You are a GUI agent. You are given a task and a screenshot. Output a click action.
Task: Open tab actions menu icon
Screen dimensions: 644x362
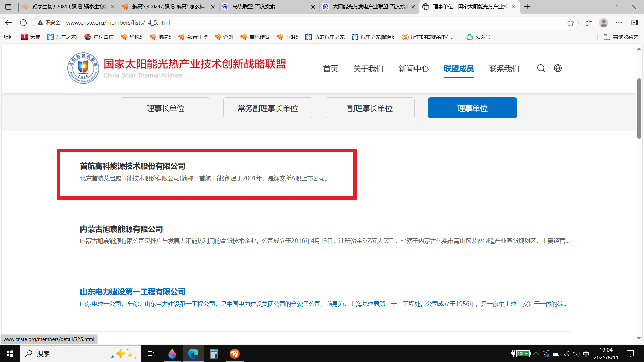pyautogui.click(x=8, y=7)
